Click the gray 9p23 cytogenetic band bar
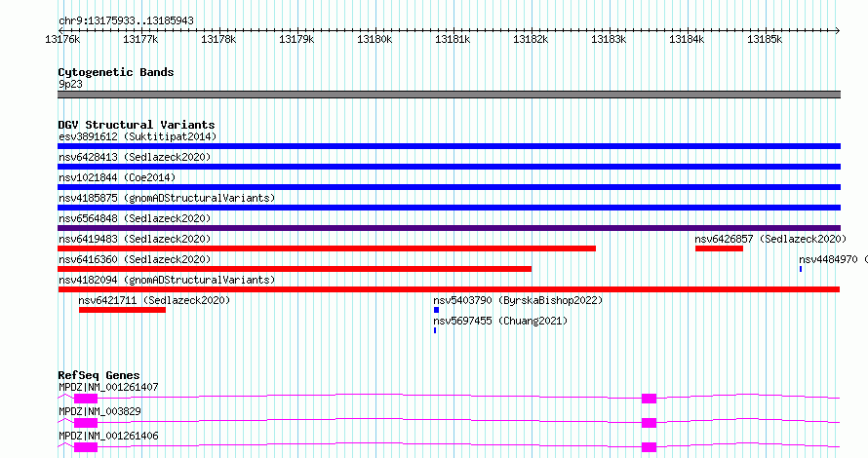The image size is (868, 458). pos(449,95)
